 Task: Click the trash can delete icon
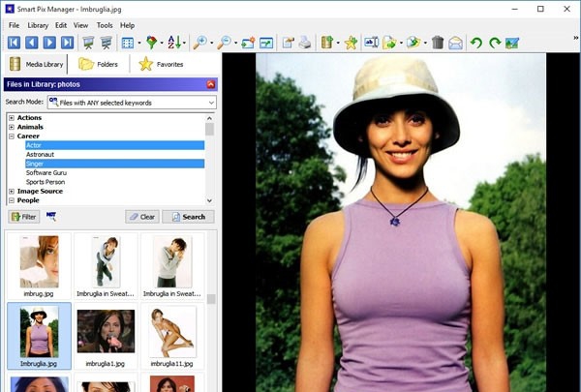click(438, 43)
